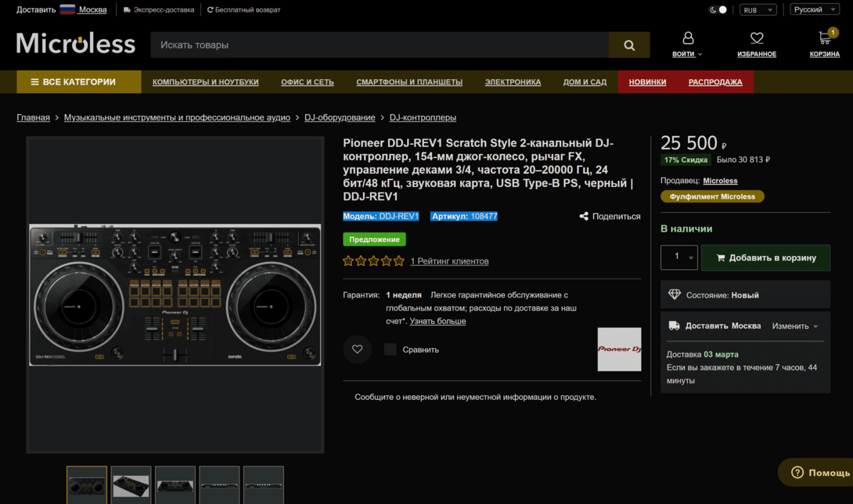Open Все категории menu
Viewport: 853px width, 504px height.
point(79,81)
